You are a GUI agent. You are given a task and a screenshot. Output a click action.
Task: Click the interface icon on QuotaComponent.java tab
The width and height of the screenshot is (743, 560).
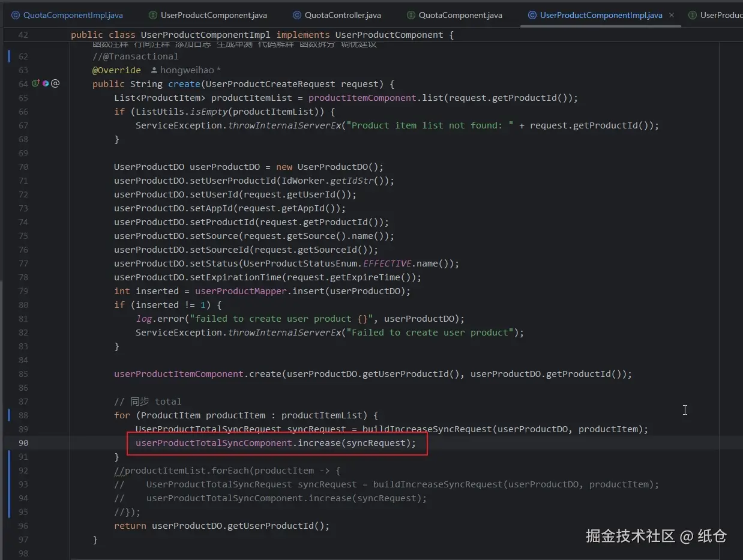point(411,15)
